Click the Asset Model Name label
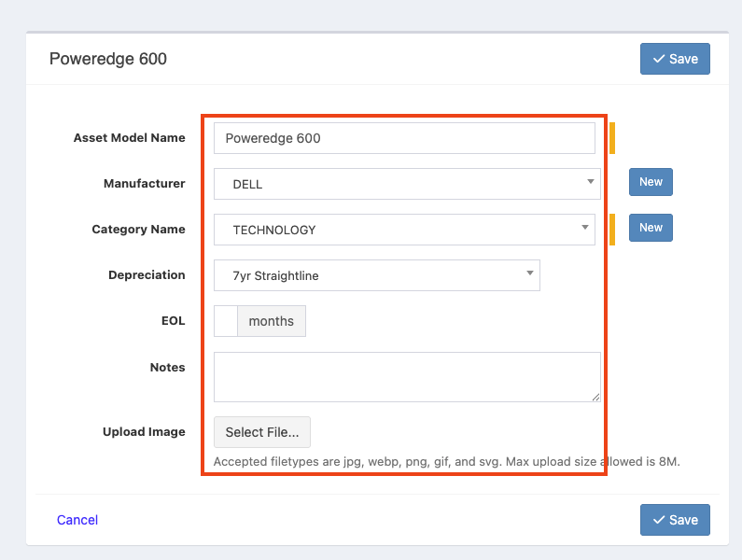The height and width of the screenshot is (560, 742). [x=129, y=138]
